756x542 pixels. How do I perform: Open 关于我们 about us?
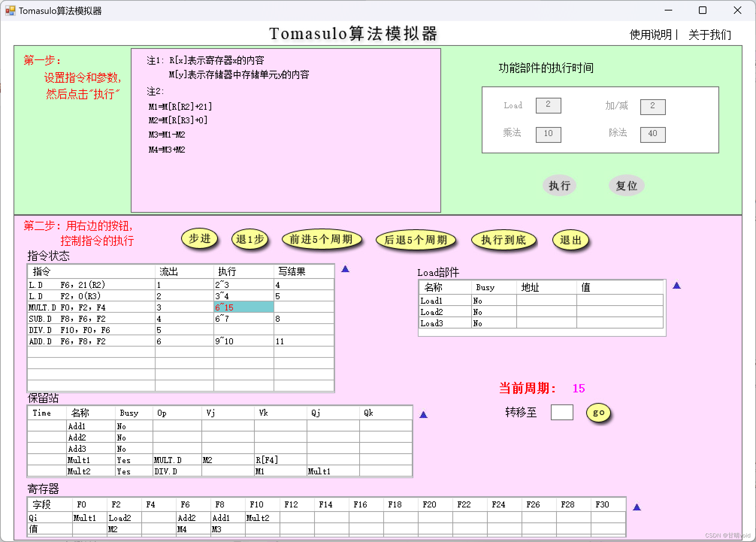pyautogui.click(x=710, y=35)
